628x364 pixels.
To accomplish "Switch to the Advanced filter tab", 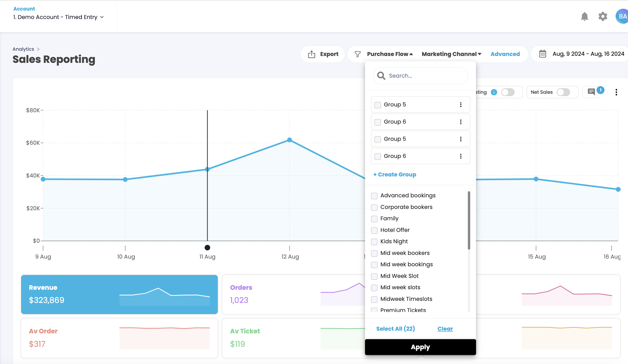I will coord(505,54).
